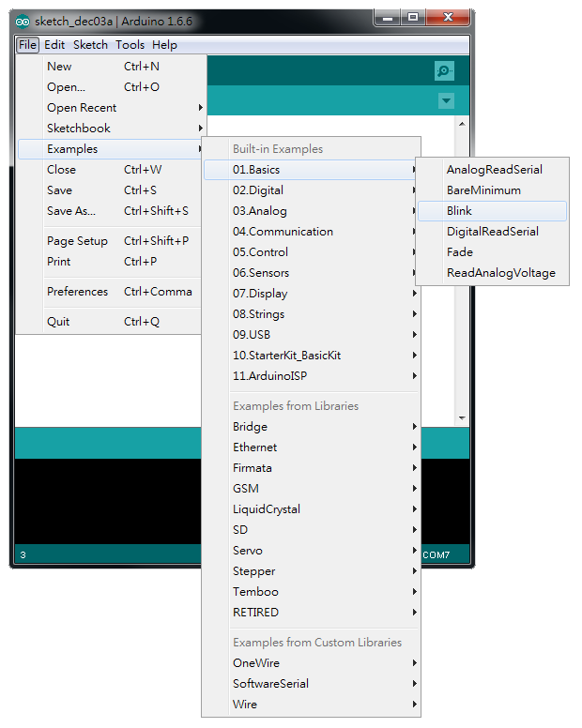Open Preferences from File menu

(77, 292)
